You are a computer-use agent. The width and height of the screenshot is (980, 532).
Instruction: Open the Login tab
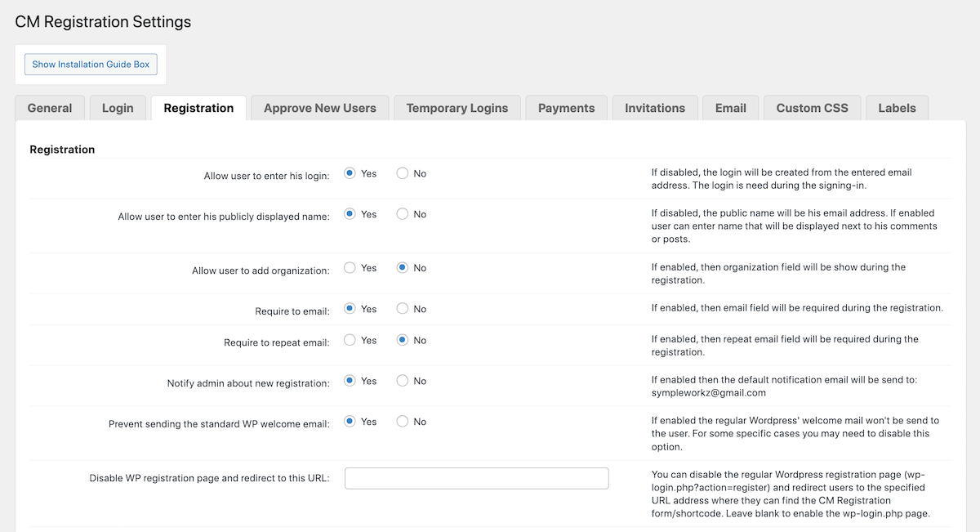118,108
